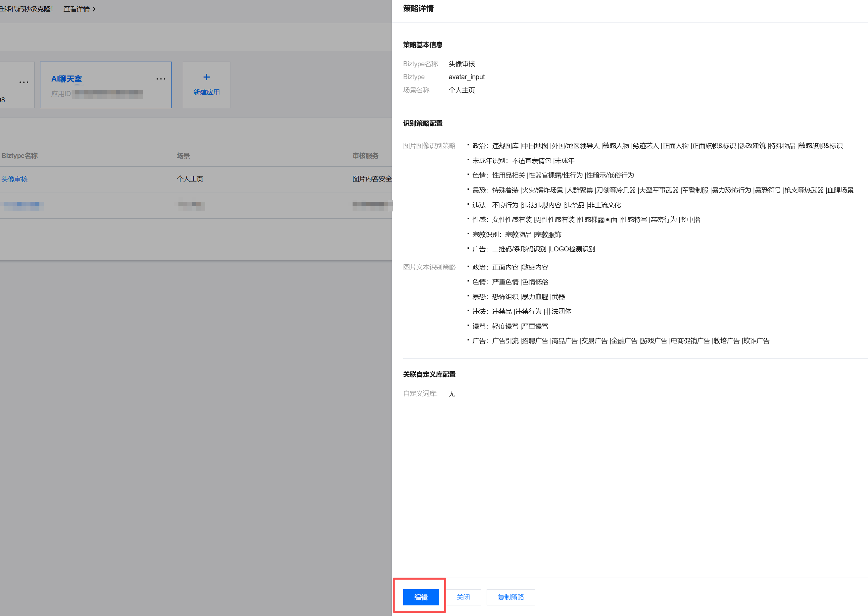Click the Biztype名称 column header
Screen dimensions: 868x616
pos(20,156)
